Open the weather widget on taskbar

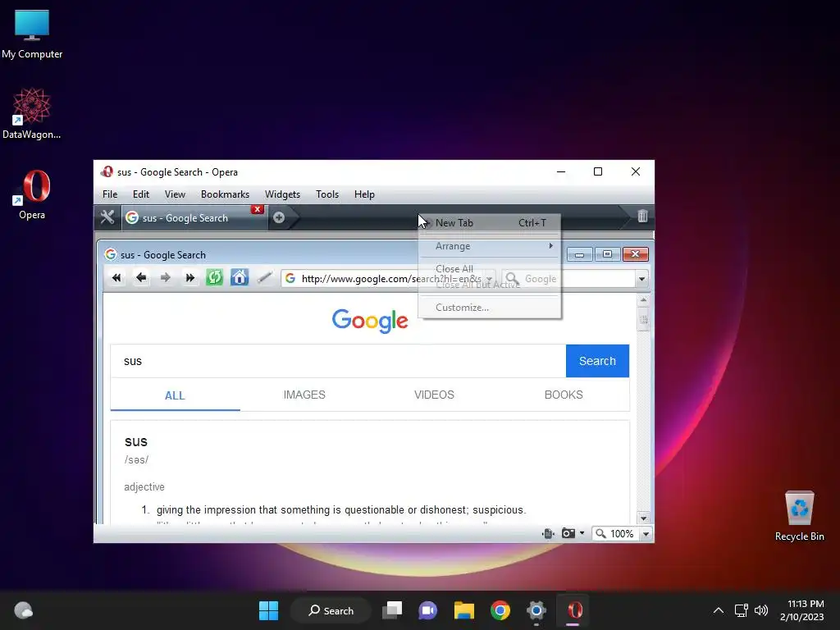click(x=23, y=610)
